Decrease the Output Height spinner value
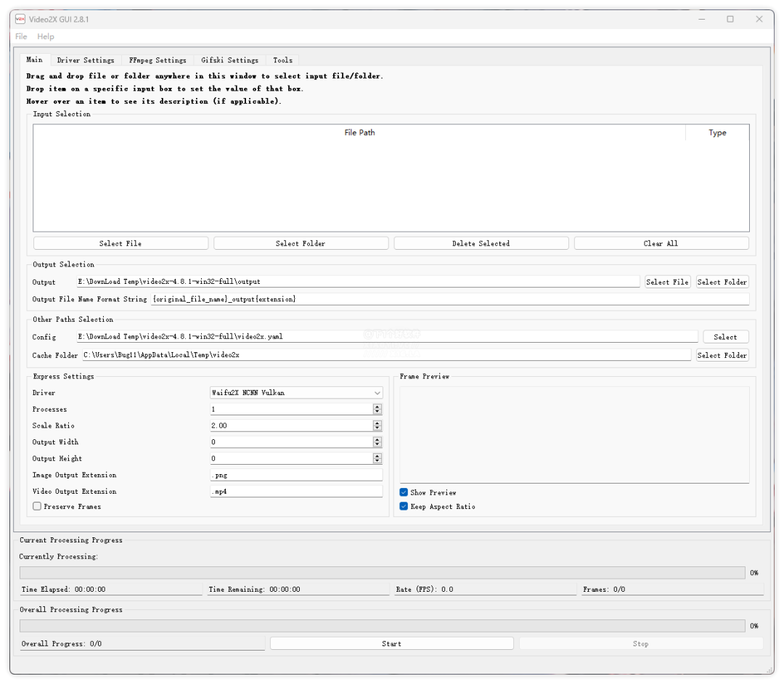The width and height of the screenshot is (784, 684). [377, 461]
